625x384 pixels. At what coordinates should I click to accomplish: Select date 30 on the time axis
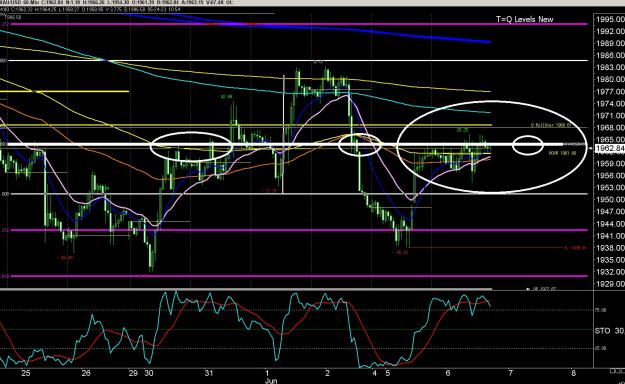(149, 373)
